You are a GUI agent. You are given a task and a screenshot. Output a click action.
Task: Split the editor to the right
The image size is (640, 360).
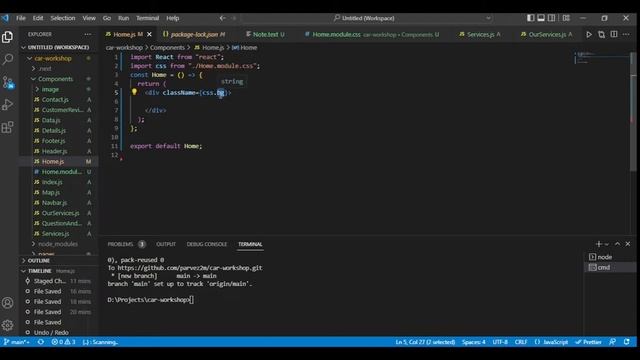[614, 35]
